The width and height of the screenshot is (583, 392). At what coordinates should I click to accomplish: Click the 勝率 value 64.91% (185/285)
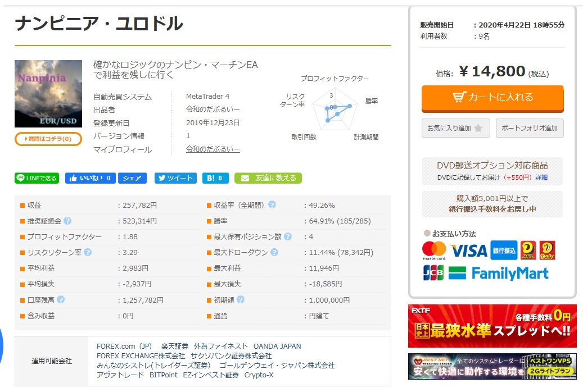pos(340,221)
